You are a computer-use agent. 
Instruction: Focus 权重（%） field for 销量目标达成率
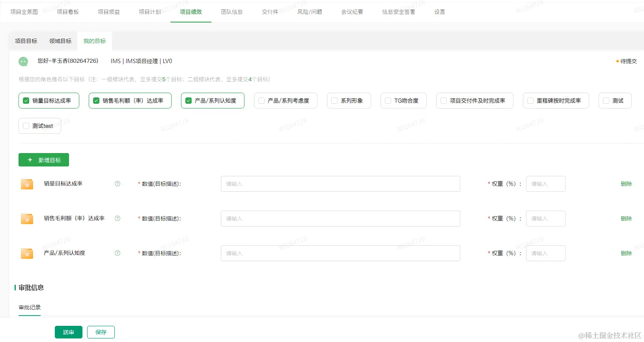pos(546,184)
